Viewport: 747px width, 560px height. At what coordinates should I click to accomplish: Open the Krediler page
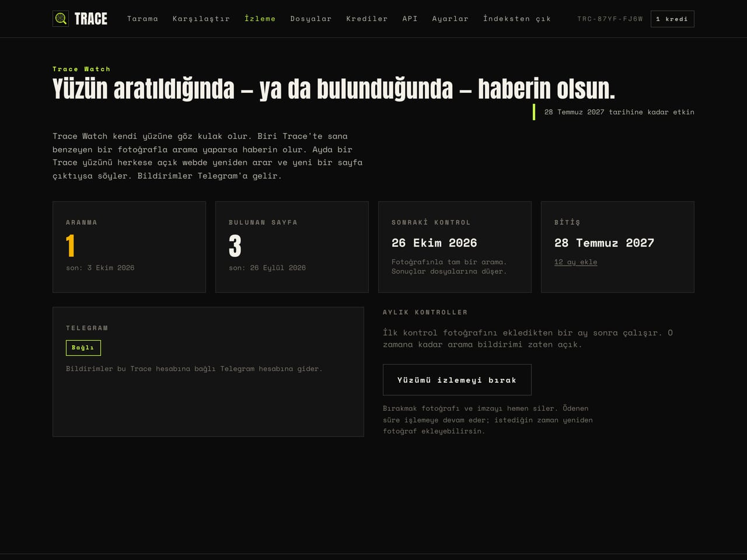[367, 19]
